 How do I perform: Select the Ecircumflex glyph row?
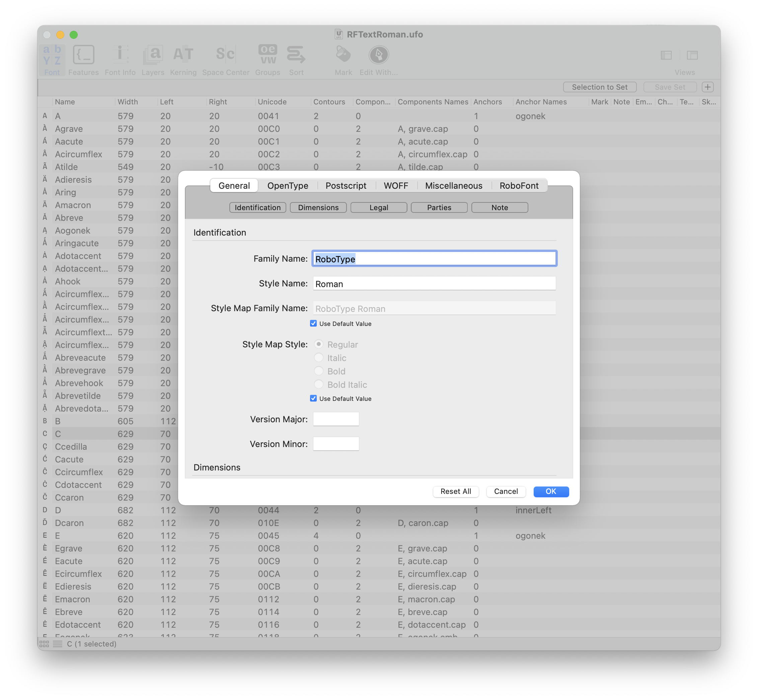[x=379, y=574]
